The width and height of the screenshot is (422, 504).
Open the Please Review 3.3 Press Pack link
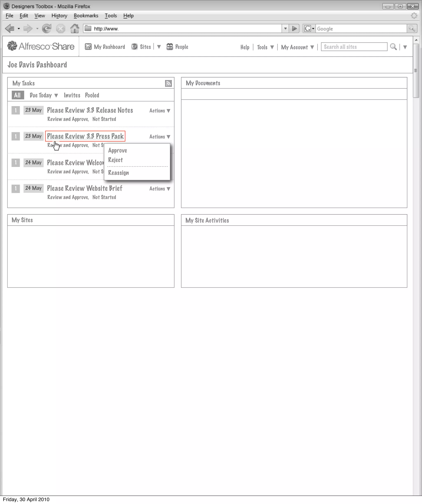(x=85, y=136)
